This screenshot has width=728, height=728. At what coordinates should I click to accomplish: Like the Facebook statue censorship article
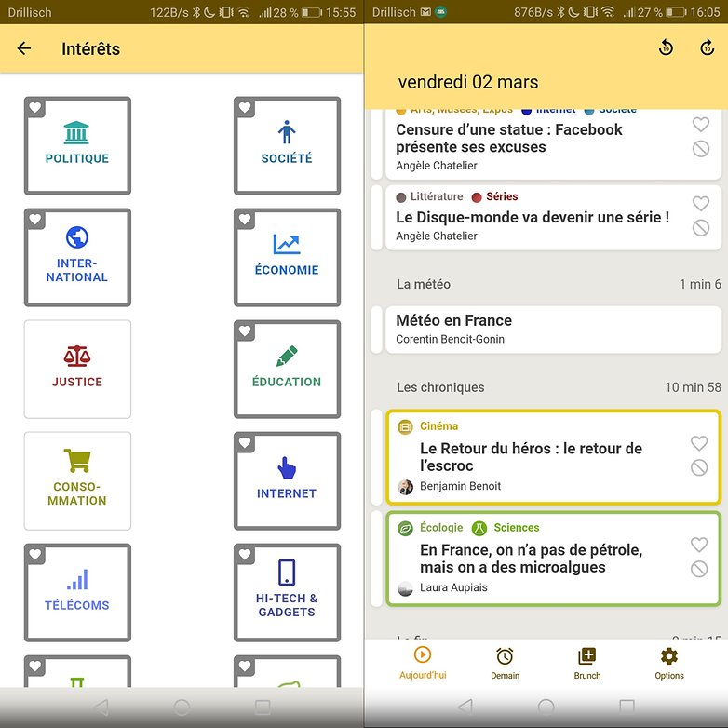(701, 124)
